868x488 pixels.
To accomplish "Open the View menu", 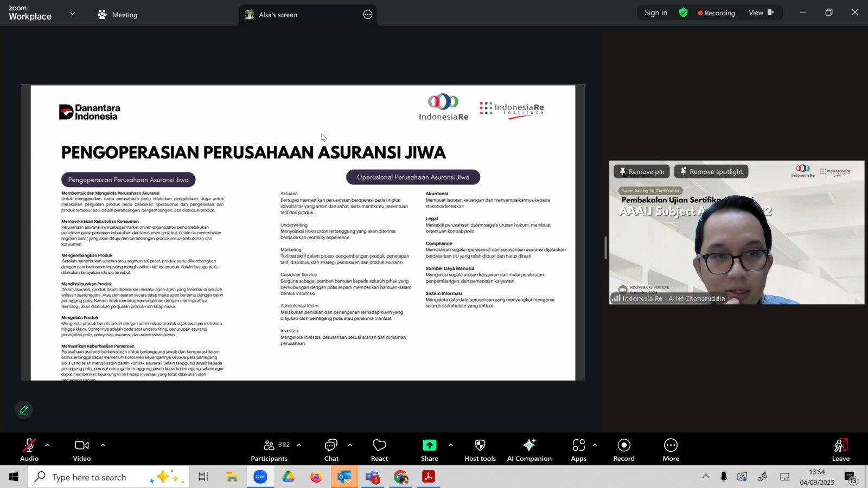I will pyautogui.click(x=761, y=13).
